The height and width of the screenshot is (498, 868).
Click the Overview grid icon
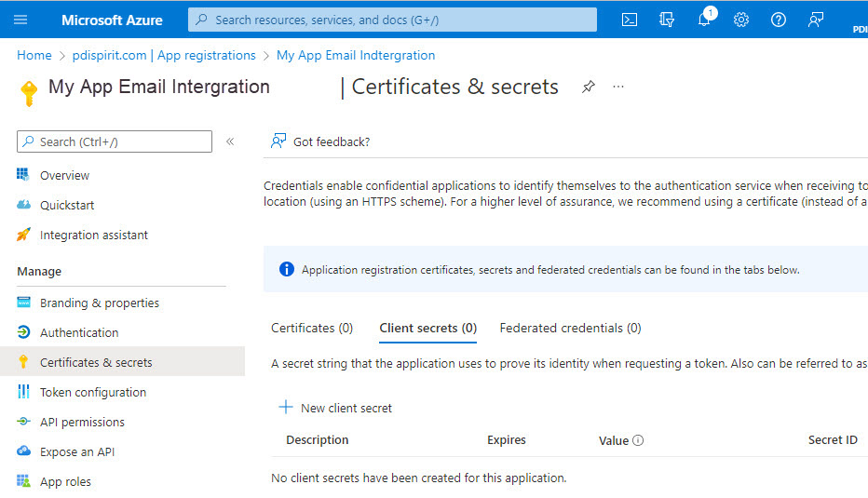[23, 175]
